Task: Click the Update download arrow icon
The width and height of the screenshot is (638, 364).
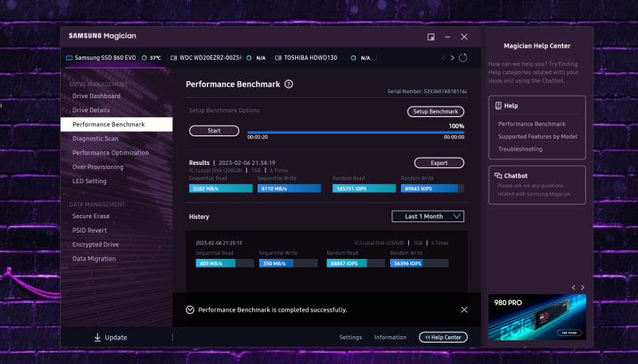Action: (x=97, y=338)
